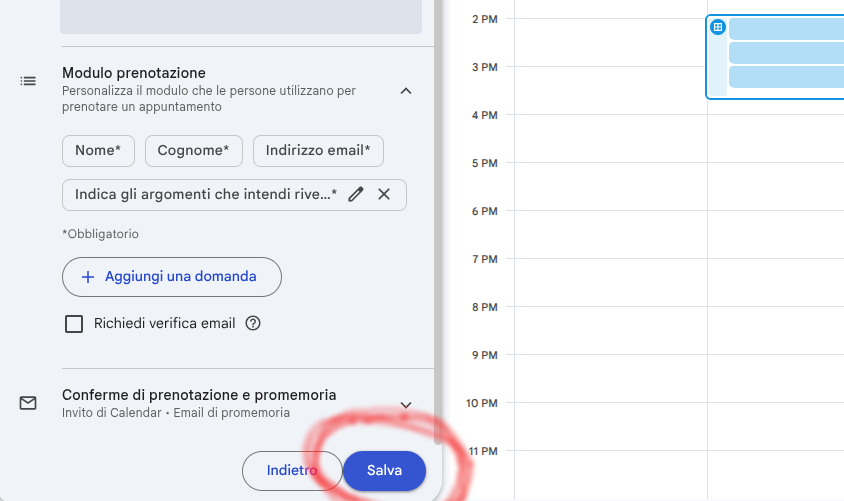
Task: Select the first appointment slot block
Action: click(x=786, y=29)
